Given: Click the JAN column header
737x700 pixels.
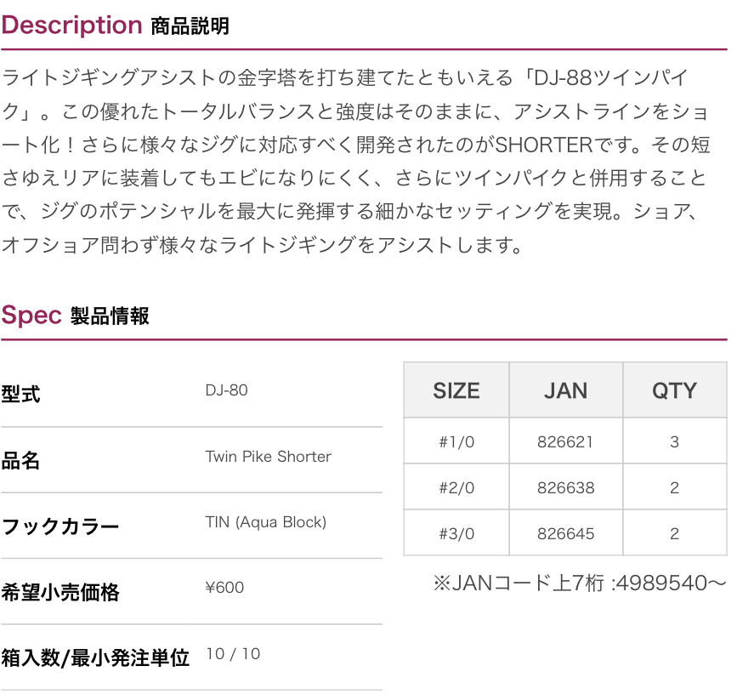Looking at the screenshot, I should point(565,390).
